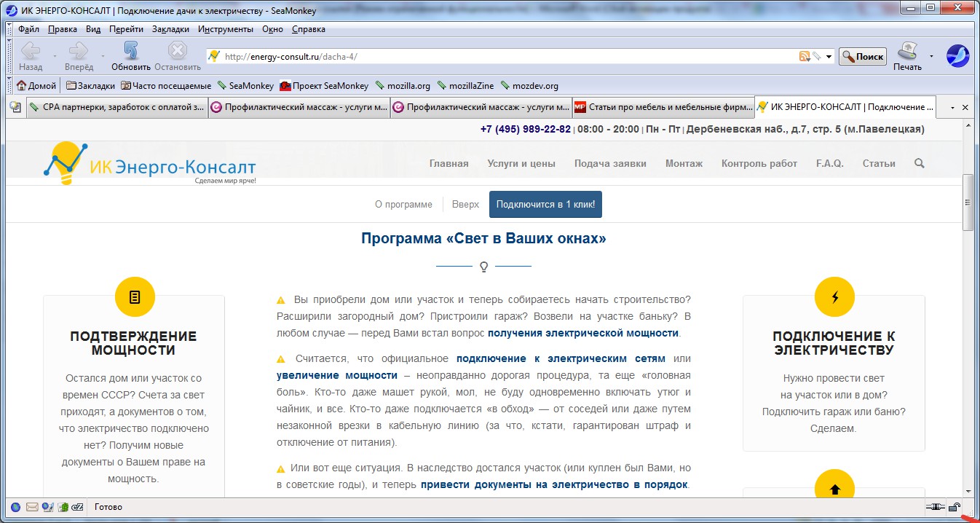Open the Закладки bookmarks folder
This screenshot has height=523, width=980.
[x=90, y=85]
